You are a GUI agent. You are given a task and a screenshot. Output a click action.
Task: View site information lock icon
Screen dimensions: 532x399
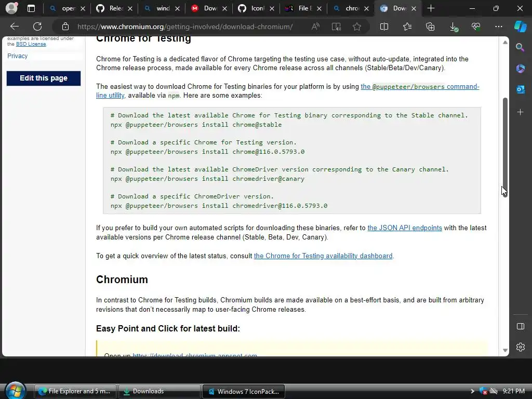[x=65, y=26]
